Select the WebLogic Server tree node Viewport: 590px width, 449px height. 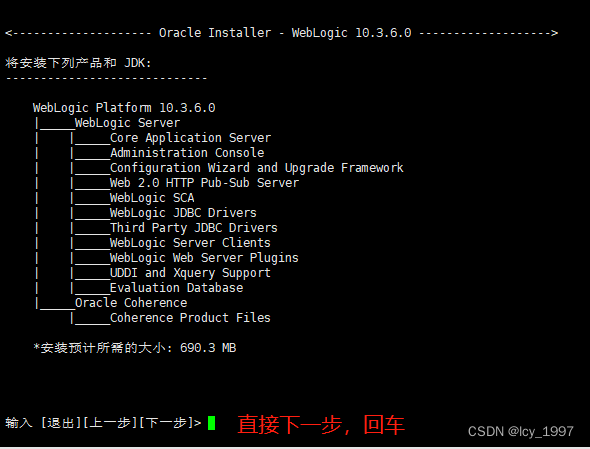pos(127,123)
